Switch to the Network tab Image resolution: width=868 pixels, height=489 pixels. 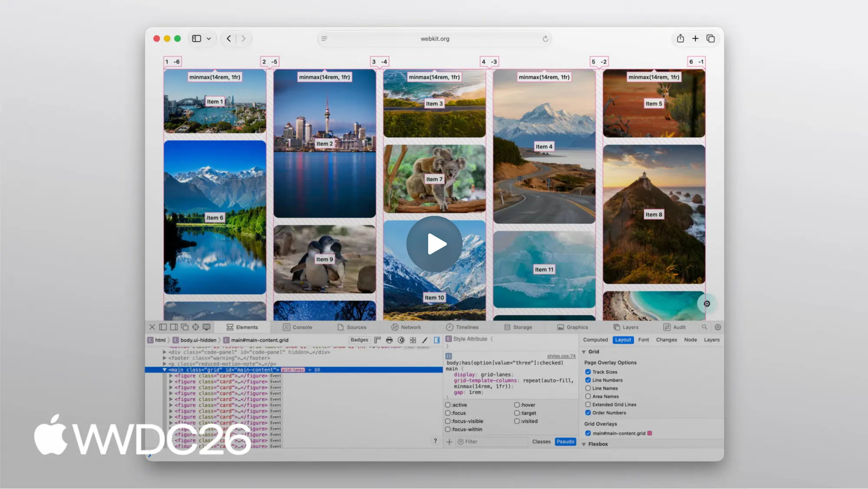pos(406,327)
